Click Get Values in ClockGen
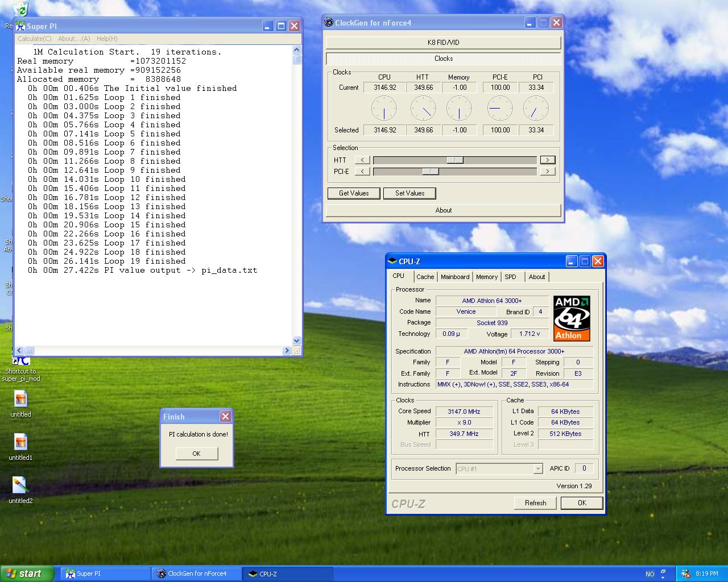 tap(354, 193)
